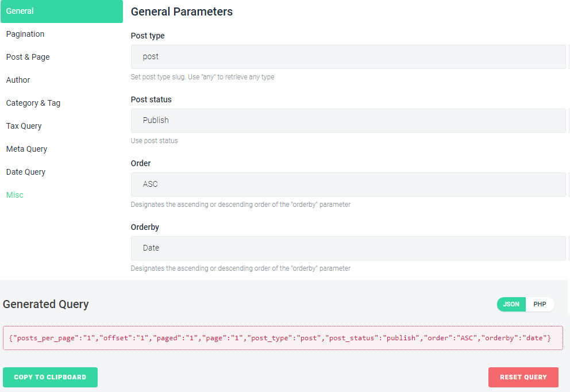Open the Misc section
Screen dimensions: 570x392
click(15, 195)
